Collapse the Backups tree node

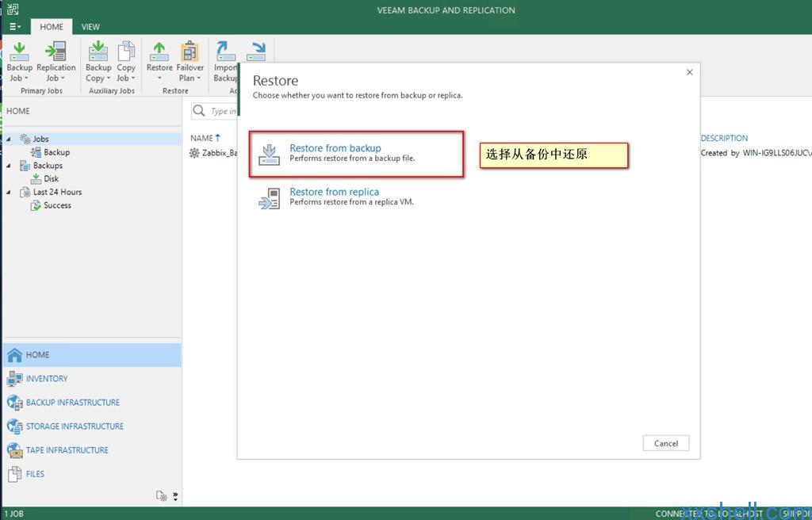click(9, 166)
